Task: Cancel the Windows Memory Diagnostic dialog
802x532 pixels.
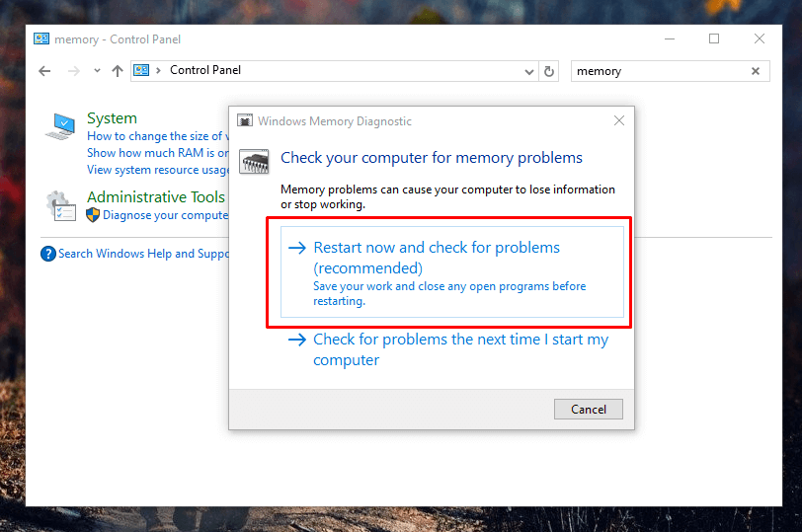Action: point(589,410)
